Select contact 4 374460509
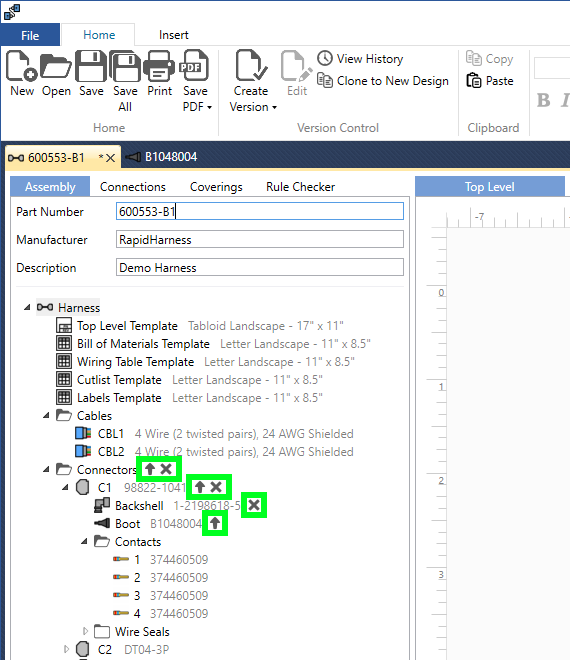 pos(160,614)
